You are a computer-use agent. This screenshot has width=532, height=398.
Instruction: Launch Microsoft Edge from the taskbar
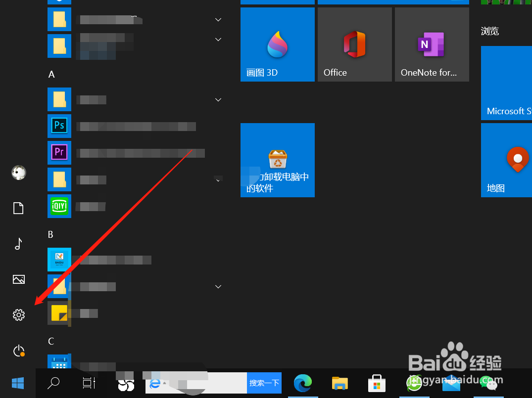point(303,384)
